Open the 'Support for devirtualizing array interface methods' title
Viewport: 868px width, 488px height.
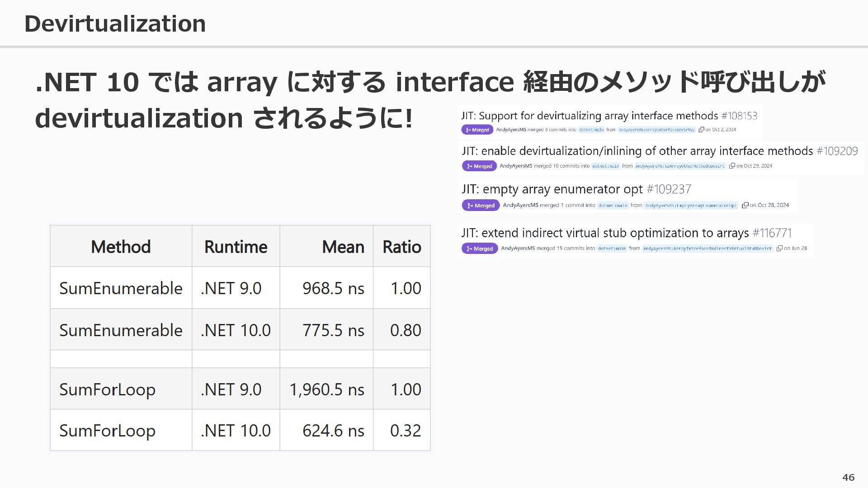pyautogui.click(x=589, y=116)
